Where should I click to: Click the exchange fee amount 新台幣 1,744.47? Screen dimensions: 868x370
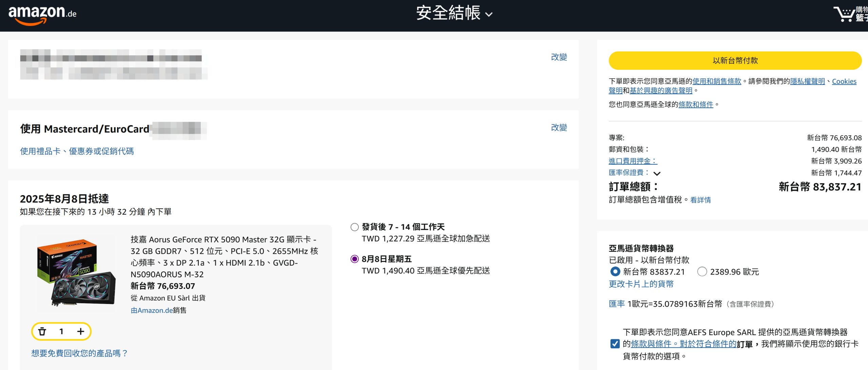(836, 173)
